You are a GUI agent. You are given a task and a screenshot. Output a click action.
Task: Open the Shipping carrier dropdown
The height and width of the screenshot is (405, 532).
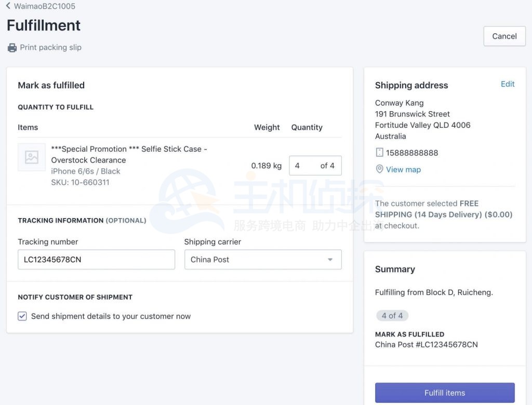tap(262, 260)
